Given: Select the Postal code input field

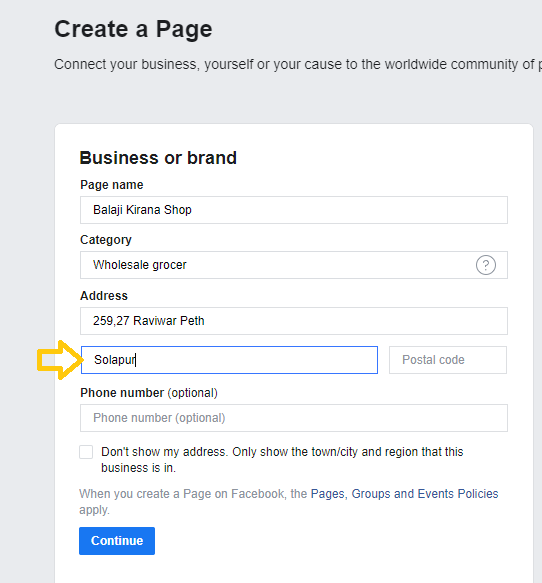Looking at the screenshot, I should tap(448, 360).
